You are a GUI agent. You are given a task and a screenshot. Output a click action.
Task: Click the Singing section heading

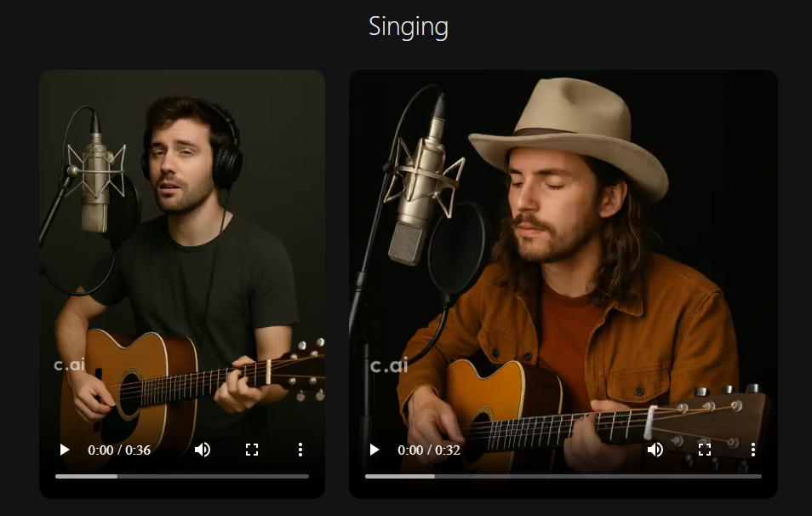tap(408, 27)
